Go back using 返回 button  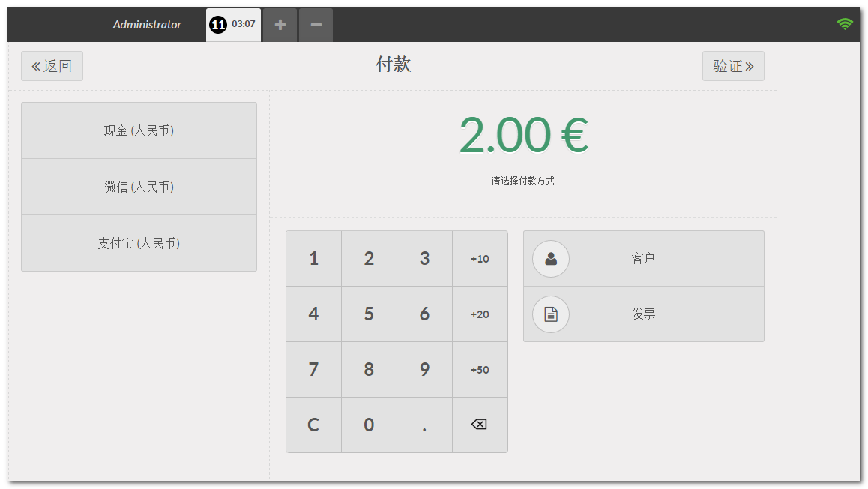pos(52,66)
